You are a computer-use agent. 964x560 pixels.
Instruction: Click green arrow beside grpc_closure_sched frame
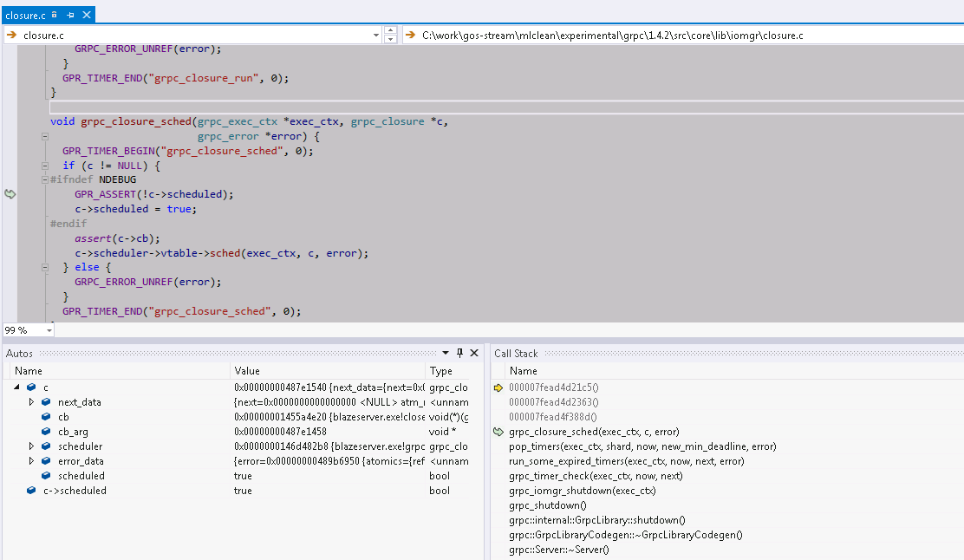pyautogui.click(x=498, y=431)
